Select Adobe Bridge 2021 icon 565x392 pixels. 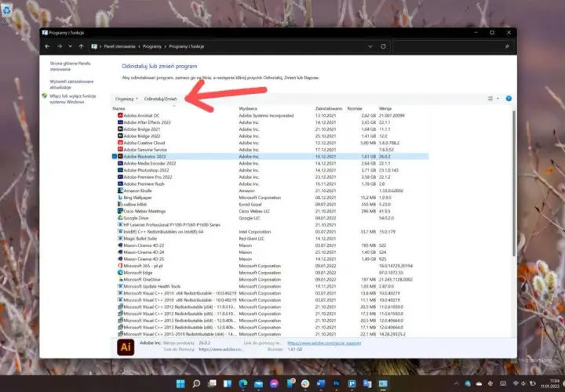120,129
